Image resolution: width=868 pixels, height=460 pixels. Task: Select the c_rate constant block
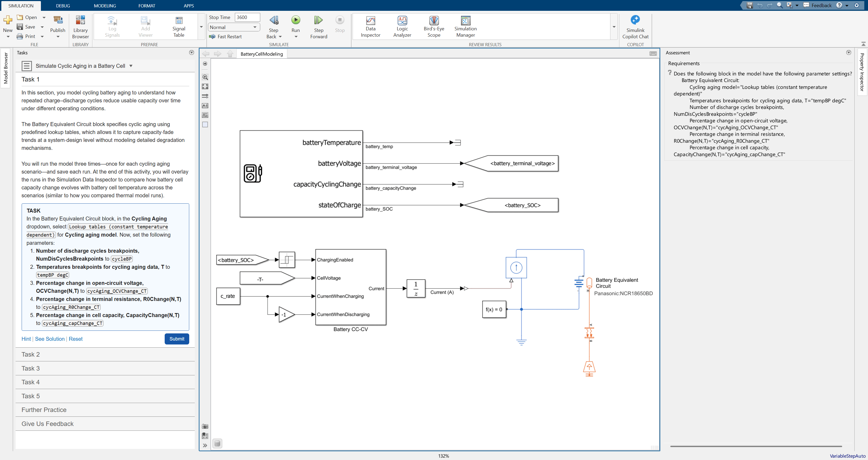(x=228, y=296)
